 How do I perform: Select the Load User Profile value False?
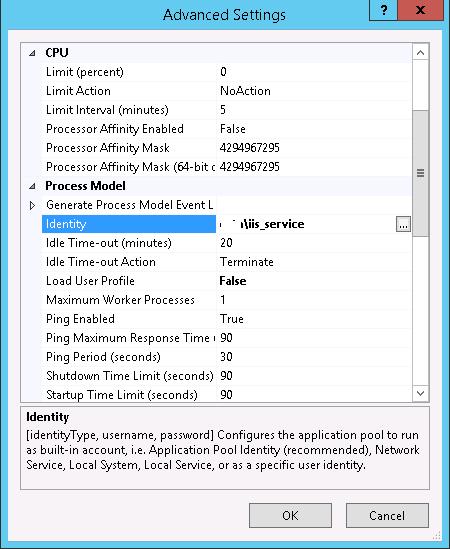point(233,281)
